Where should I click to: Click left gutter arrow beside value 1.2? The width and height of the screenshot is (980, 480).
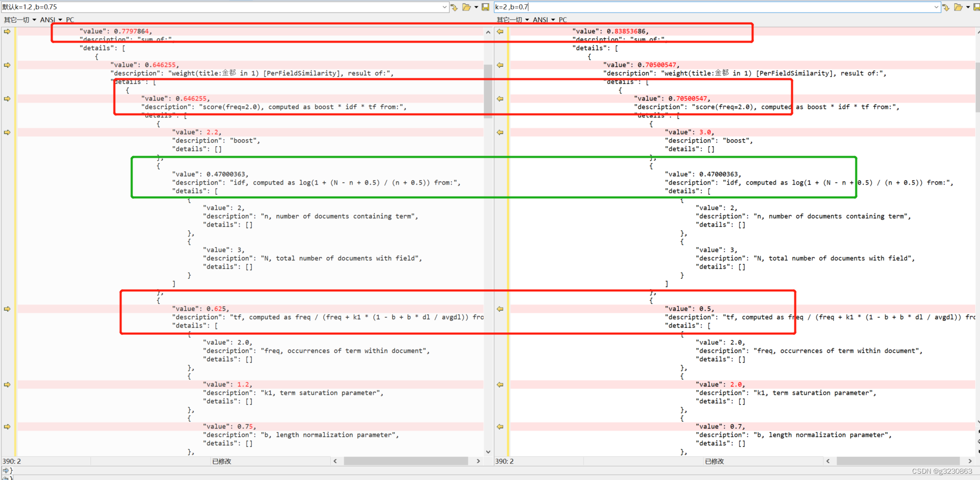click(x=7, y=385)
